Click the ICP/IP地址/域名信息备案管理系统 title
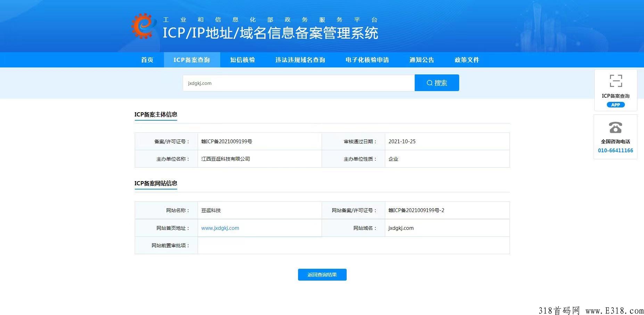Screen dimensions: 644x315 point(270,33)
